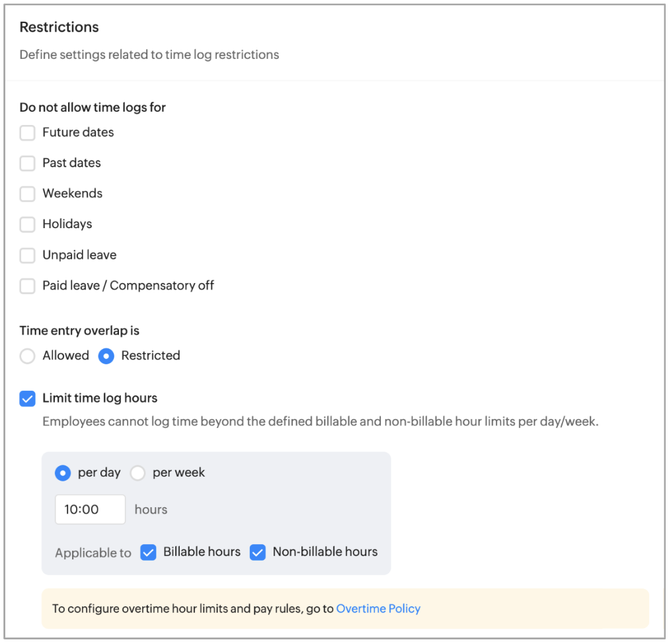Click the overtime hour limits notice banner

192,608
